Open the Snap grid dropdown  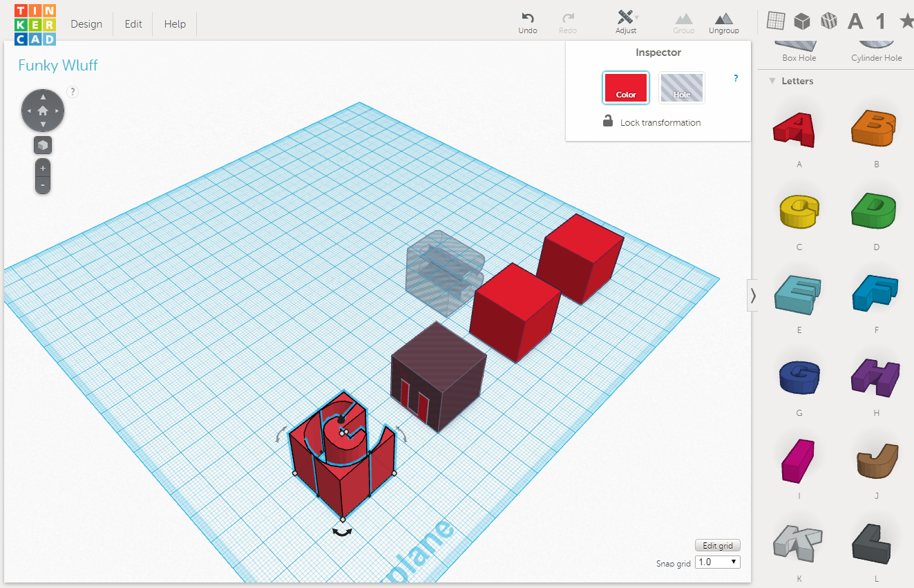pyautogui.click(x=717, y=562)
